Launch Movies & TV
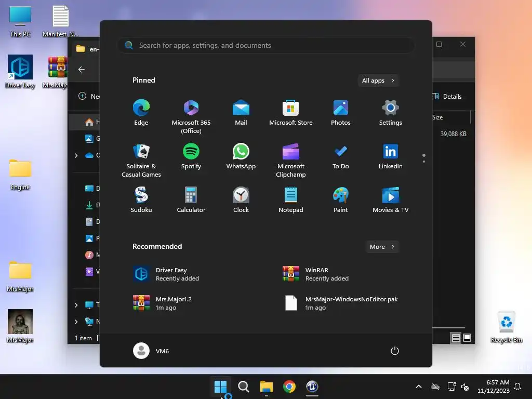 coord(391,200)
